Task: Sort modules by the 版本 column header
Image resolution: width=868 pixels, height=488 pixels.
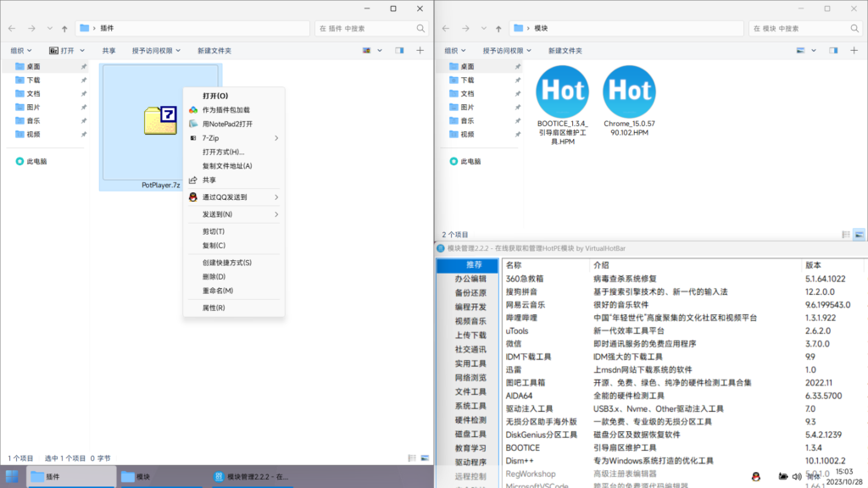Action: pos(834,265)
